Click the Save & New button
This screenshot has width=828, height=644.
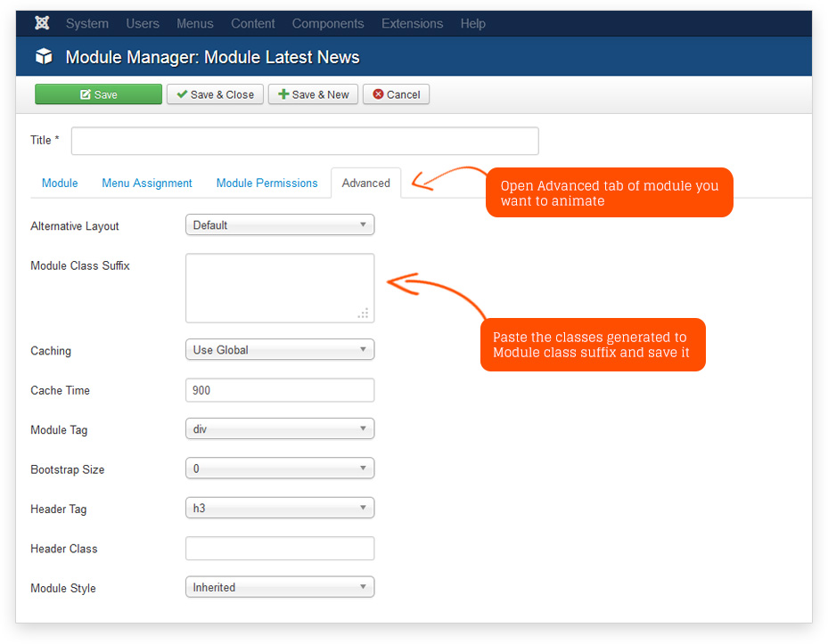point(313,94)
